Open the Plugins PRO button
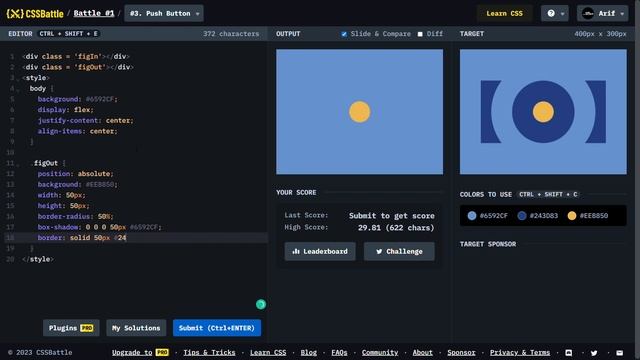The image size is (640, 360). [71, 328]
